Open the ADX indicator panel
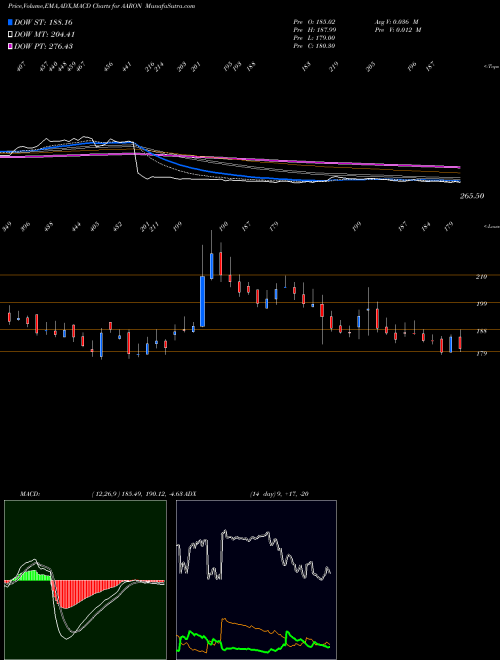The width and height of the screenshot is (500, 660). [256, 580]
